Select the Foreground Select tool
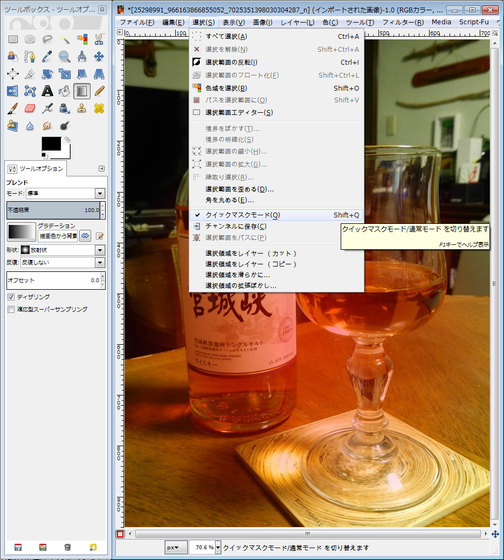 [x=13, y=56]
